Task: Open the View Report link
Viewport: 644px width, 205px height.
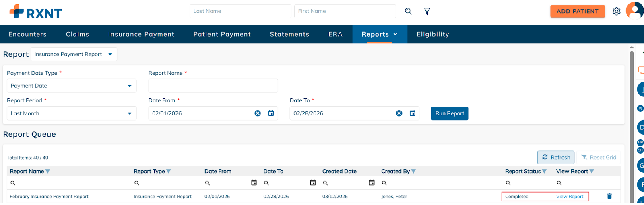Action: [x=570, y=197]
